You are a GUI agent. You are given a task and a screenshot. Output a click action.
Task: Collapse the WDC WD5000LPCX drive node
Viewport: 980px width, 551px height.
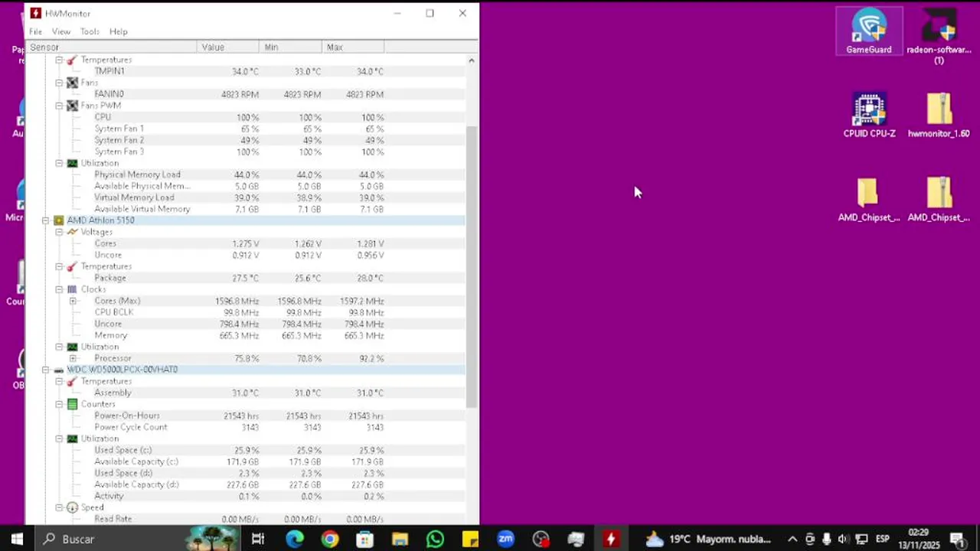(46, 370)
